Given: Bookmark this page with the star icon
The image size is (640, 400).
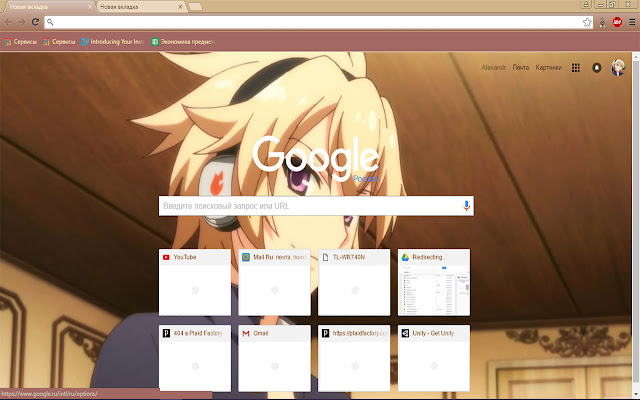Looking at the screenshot, I should 587,22.
